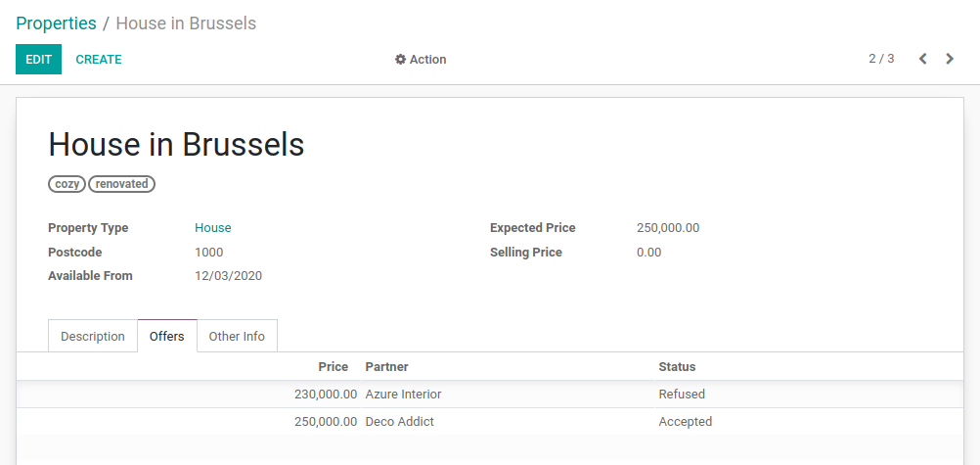Click the Accepted status cell
Image resolution: width=980 pixels, height=465 pixels.
pyautogui.click(x=686, y=422)
